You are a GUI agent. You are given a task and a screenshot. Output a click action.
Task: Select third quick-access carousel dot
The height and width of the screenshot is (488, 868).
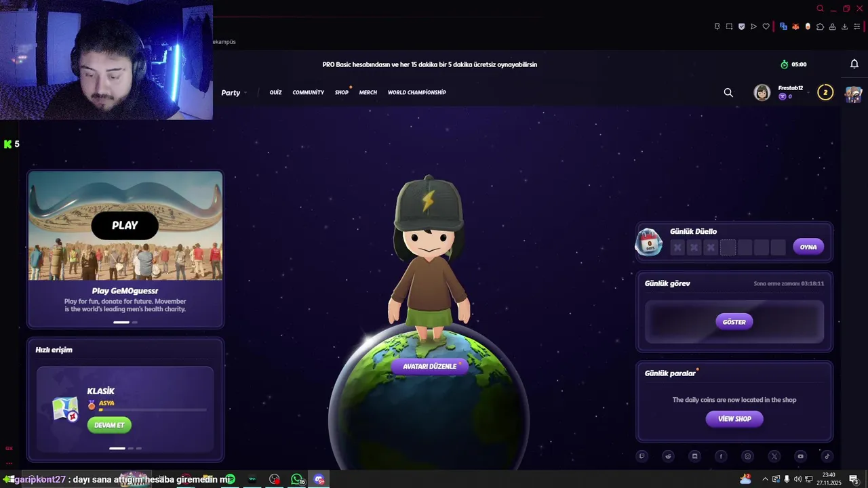point(139,448)
